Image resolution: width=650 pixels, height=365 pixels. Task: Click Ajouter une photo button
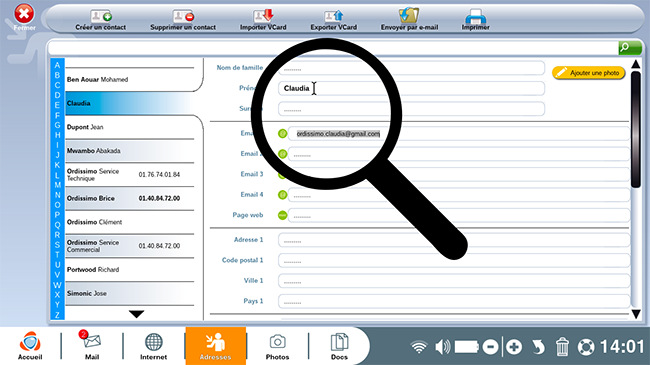point(589,73)
